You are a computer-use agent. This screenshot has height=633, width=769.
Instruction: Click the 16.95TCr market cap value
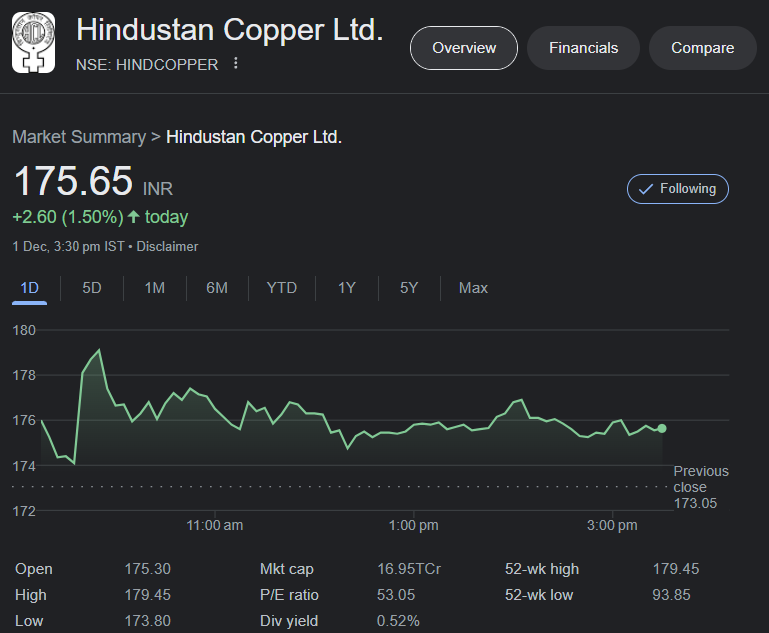pos(409,569)
